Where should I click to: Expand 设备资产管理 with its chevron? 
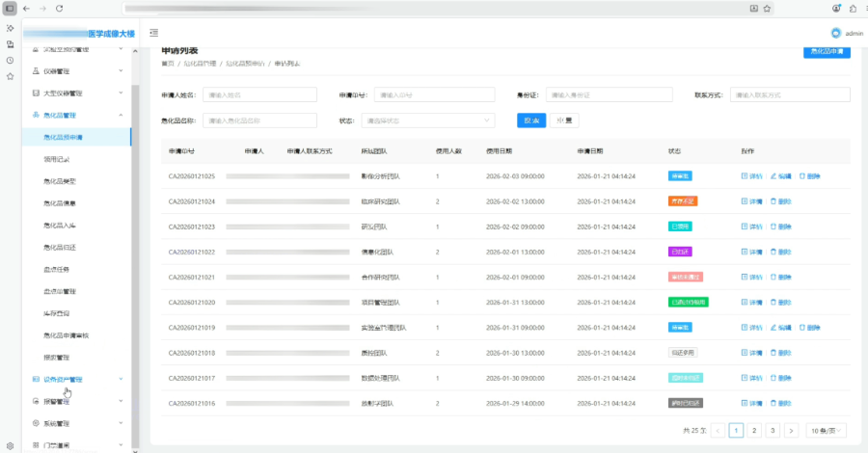tap(121, 379)
